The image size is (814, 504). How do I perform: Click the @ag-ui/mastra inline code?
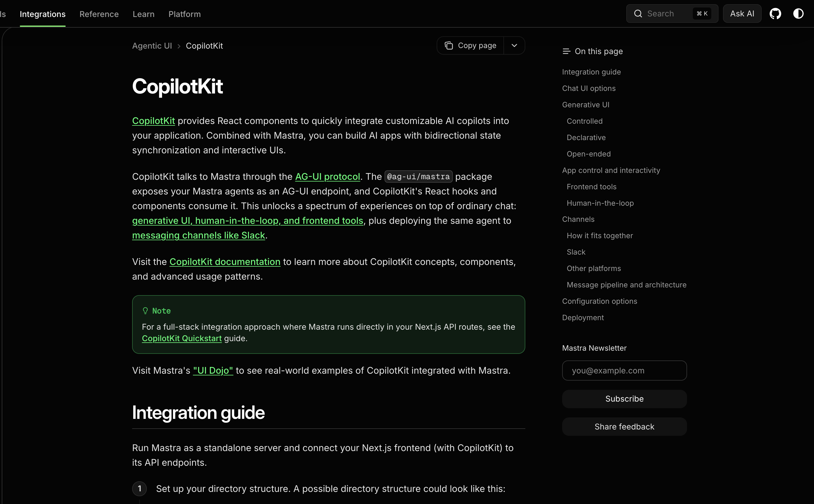pyautogui.click(x=418, y=177)
